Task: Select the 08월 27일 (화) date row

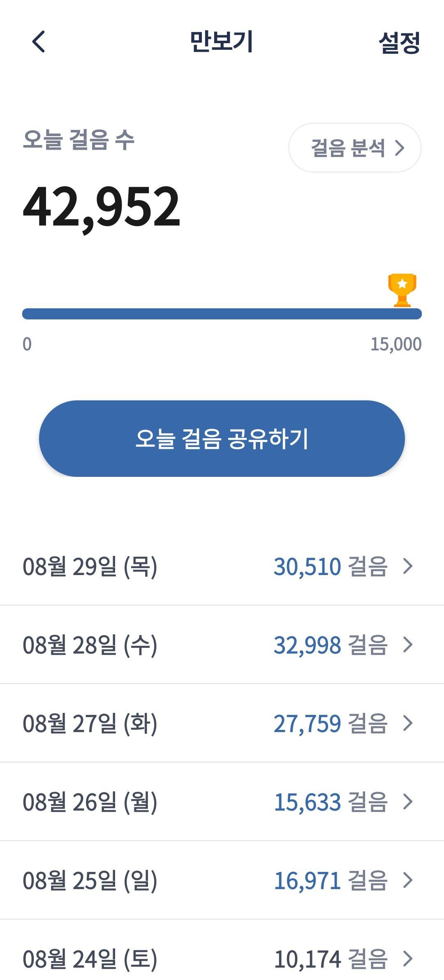Action: pyautogui.click(x=222, y=723)
